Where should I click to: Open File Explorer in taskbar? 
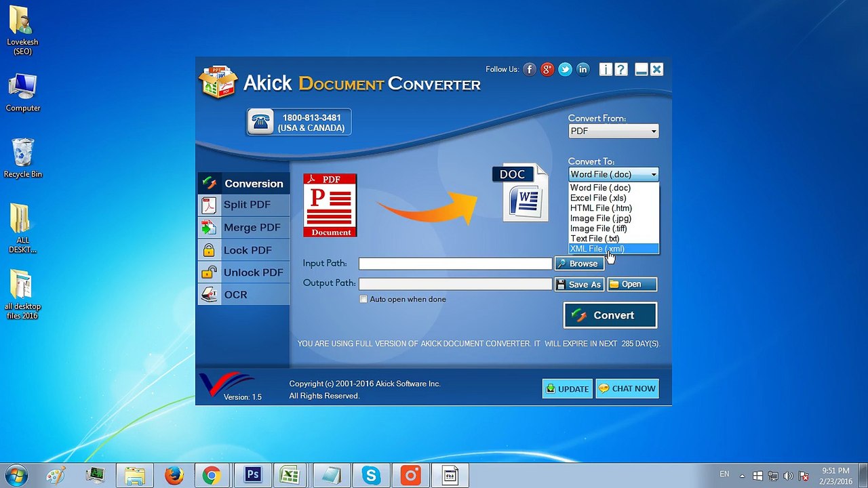click(134, 475)
